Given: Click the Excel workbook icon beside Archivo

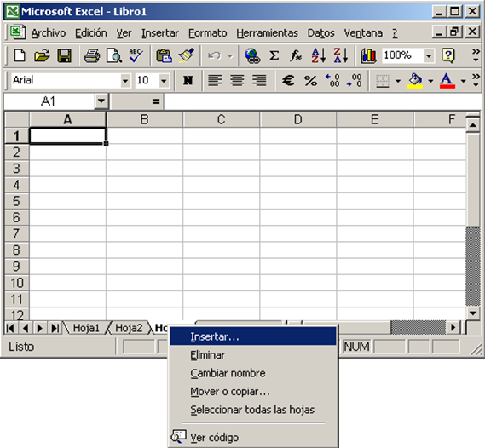Looking at the screenshot, I should [18, 32].
